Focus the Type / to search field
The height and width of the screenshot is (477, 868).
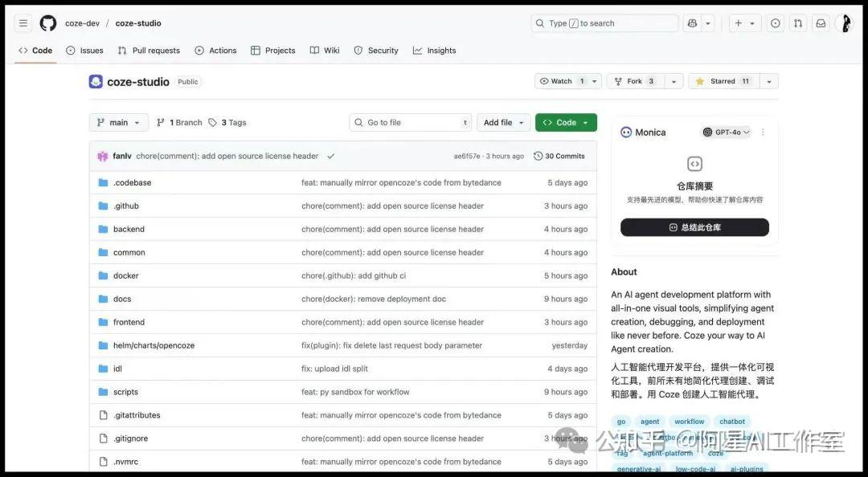(x=604, y=23)
